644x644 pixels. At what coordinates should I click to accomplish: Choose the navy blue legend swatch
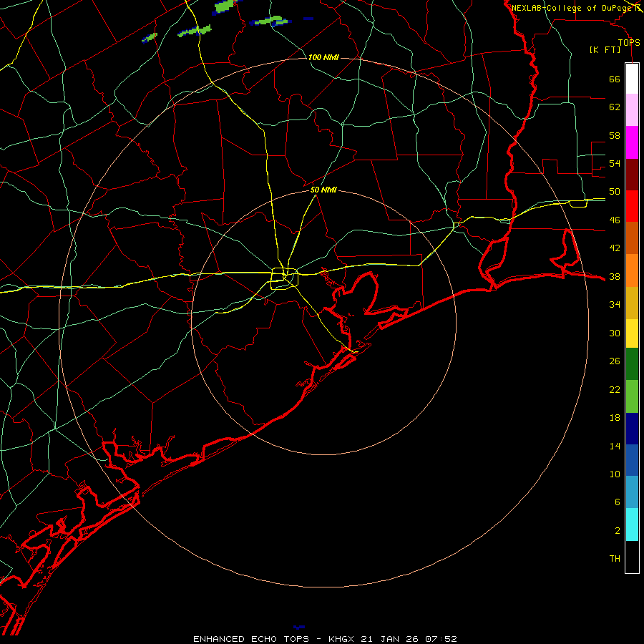(x=632, y=429)
